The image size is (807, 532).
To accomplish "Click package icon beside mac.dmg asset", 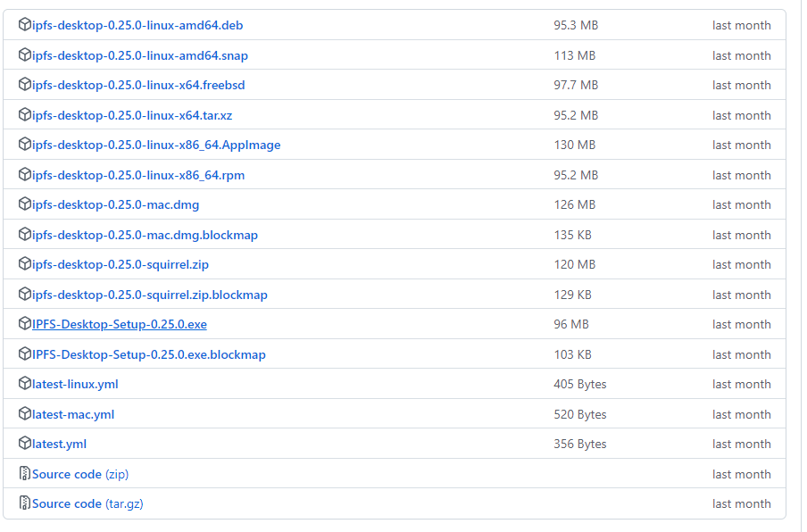I will coord(25,204).
